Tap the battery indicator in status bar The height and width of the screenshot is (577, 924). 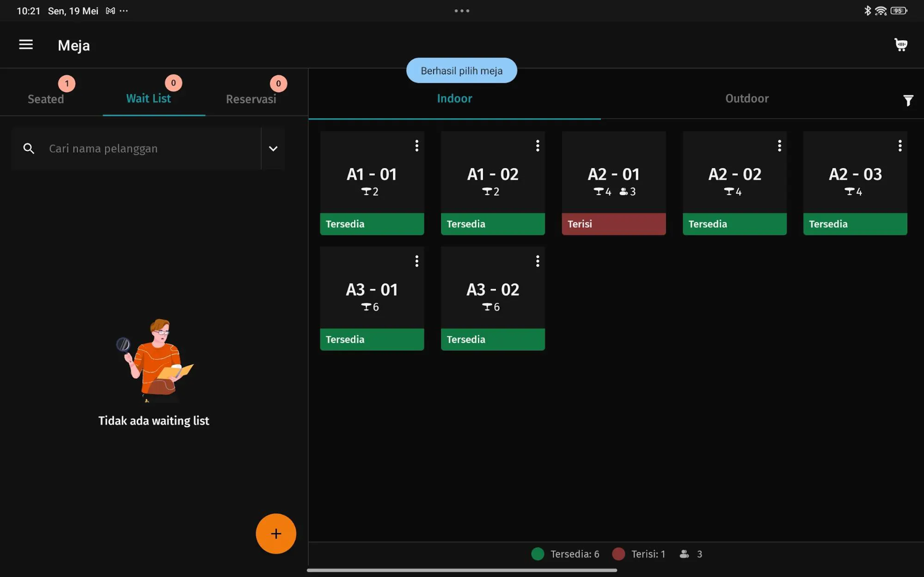point(899,11)
